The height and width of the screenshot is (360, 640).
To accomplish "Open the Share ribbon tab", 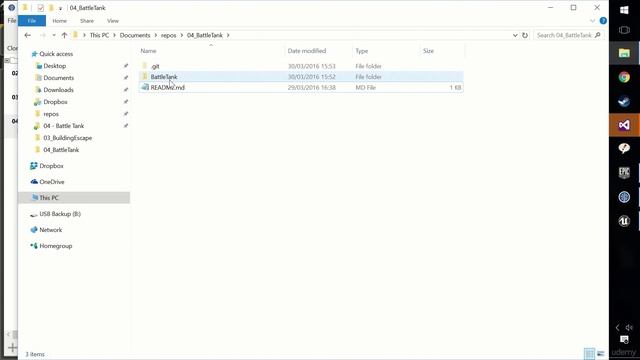I will [x=87, y=21].
